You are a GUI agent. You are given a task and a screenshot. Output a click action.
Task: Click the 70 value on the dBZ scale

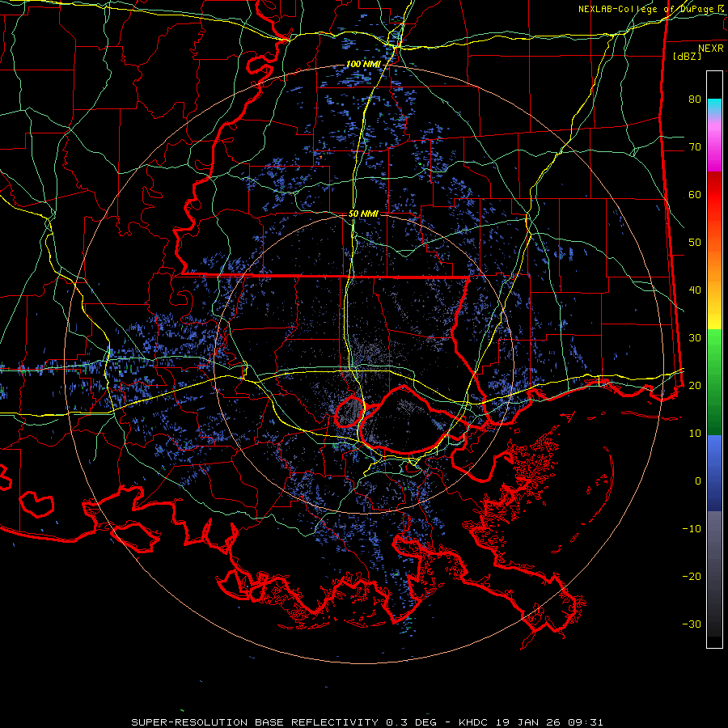tap(695, 146)
